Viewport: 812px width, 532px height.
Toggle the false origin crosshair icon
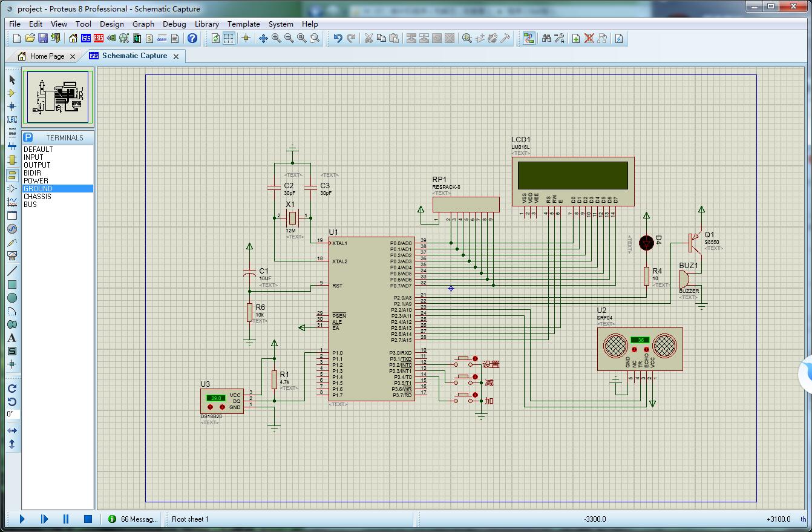click(x=246, y=38)
